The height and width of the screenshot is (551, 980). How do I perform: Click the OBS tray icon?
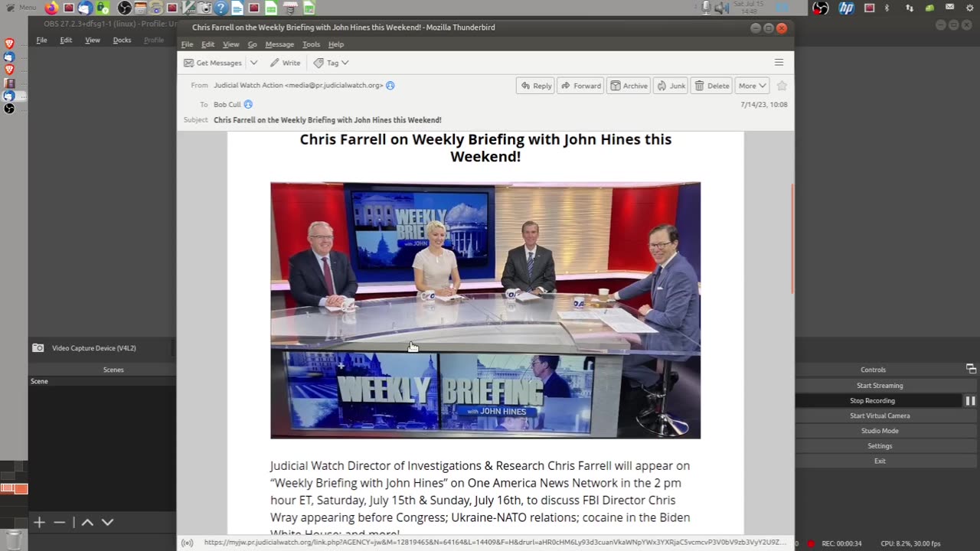pyautogui.click(x=820, y=8)
